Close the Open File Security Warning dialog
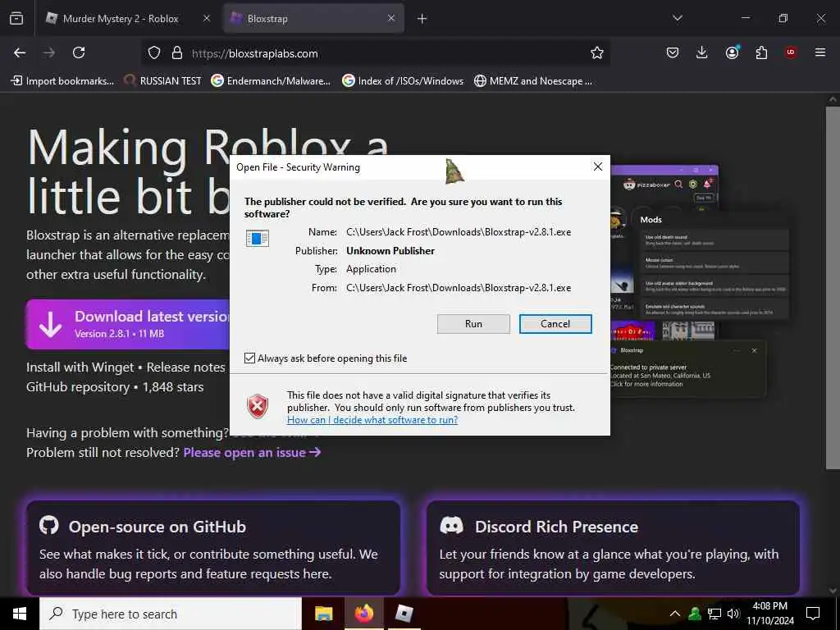The image size is (840, 630). 598,167
